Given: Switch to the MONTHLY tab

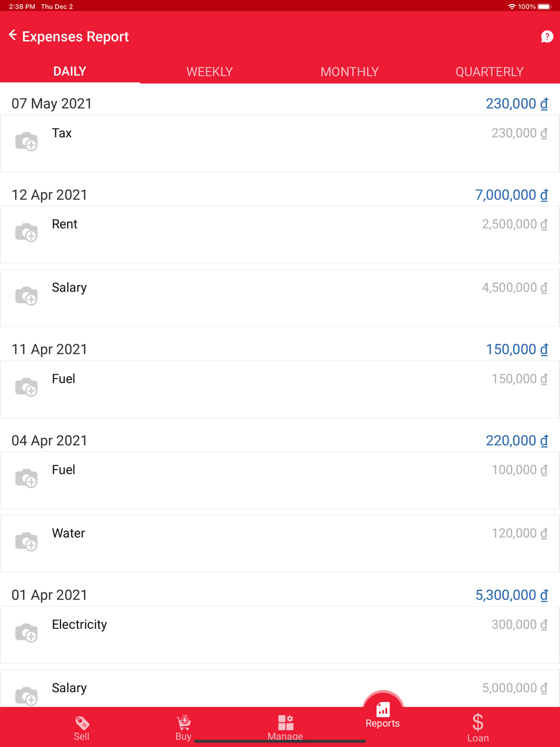Looking at the screenshot, I should [x=349, y=72].
